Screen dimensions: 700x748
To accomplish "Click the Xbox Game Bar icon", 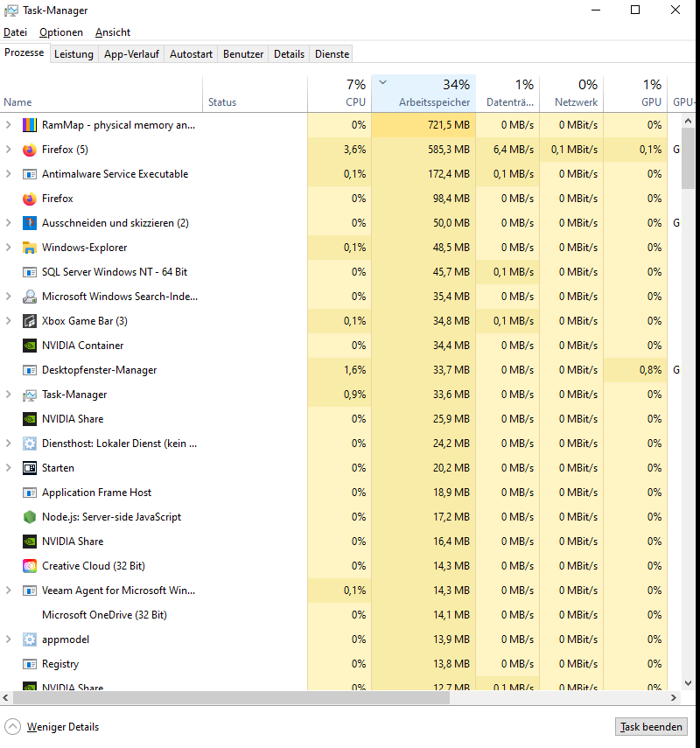I will tap(30, 321).
